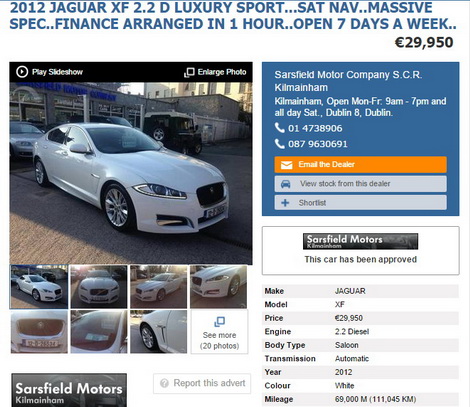Click the Play Slideshow circle icon
Viewport: 470px width, 407px height.
(x=22, y=72)
